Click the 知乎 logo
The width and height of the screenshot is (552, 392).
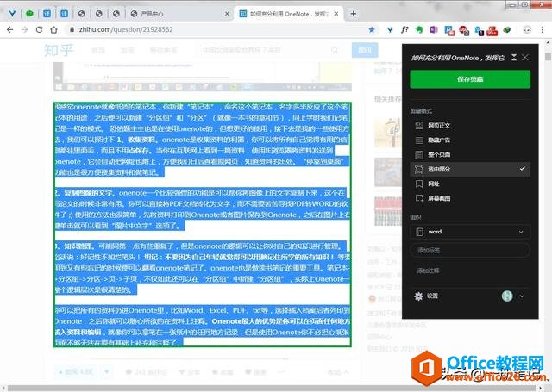point(59,50)
